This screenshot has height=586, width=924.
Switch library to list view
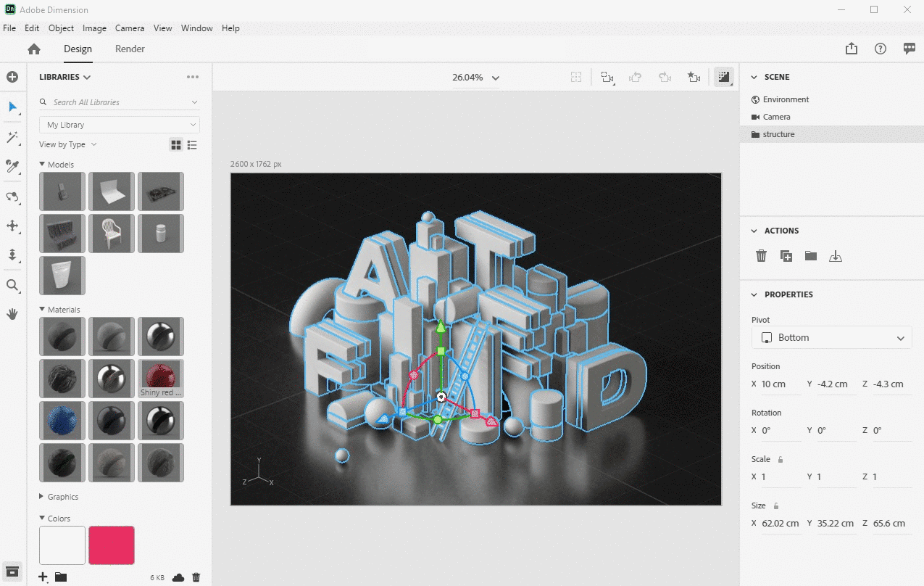192,145
